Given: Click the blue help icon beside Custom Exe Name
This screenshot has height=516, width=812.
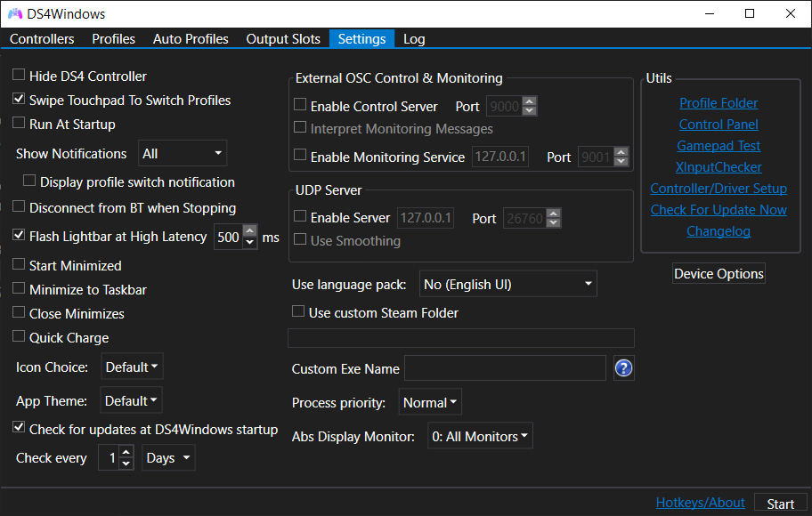Looking at the screenshot, I should click(623, 368).
